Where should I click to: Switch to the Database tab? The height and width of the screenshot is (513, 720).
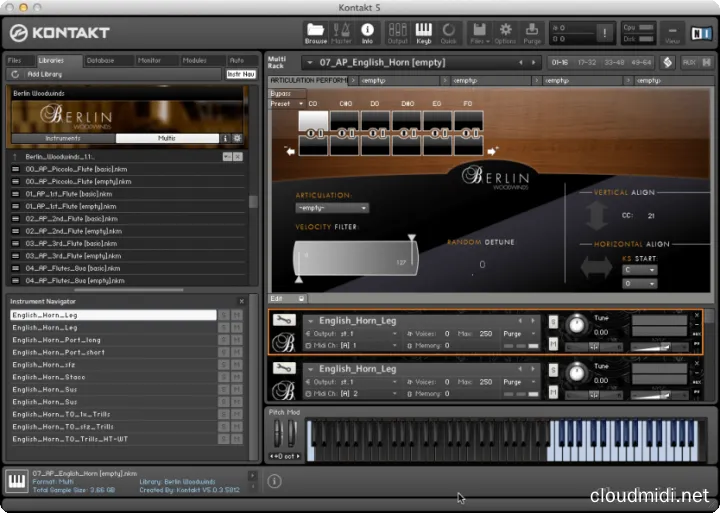coord(100,61)
